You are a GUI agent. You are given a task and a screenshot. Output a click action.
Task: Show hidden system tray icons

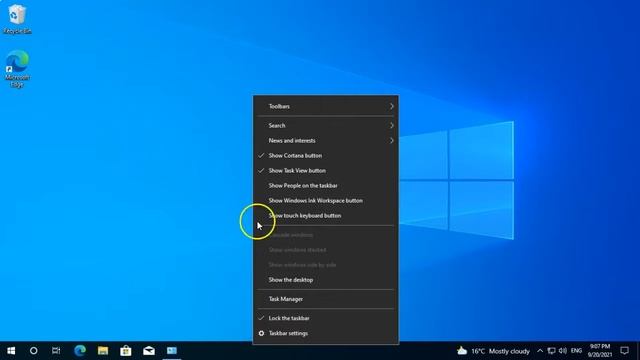[540, 351]
